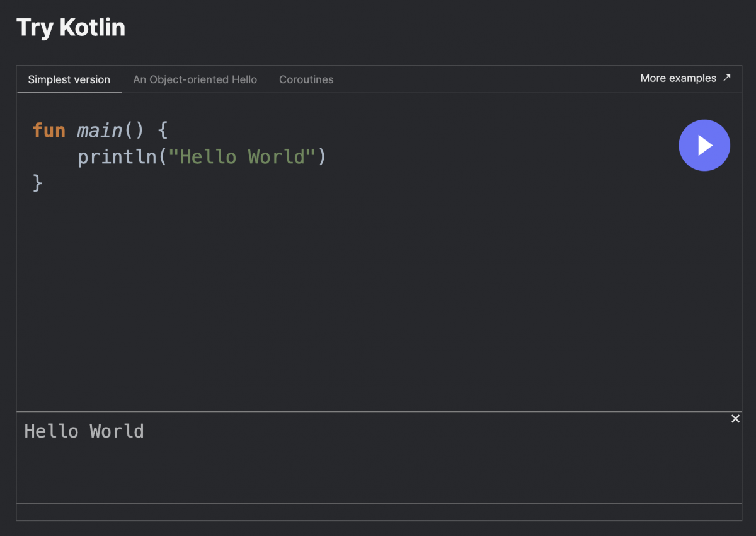This screenshot has width=756, height=536.
Task: Click the thin bottom strip under the output
Action: click(378, 512)
